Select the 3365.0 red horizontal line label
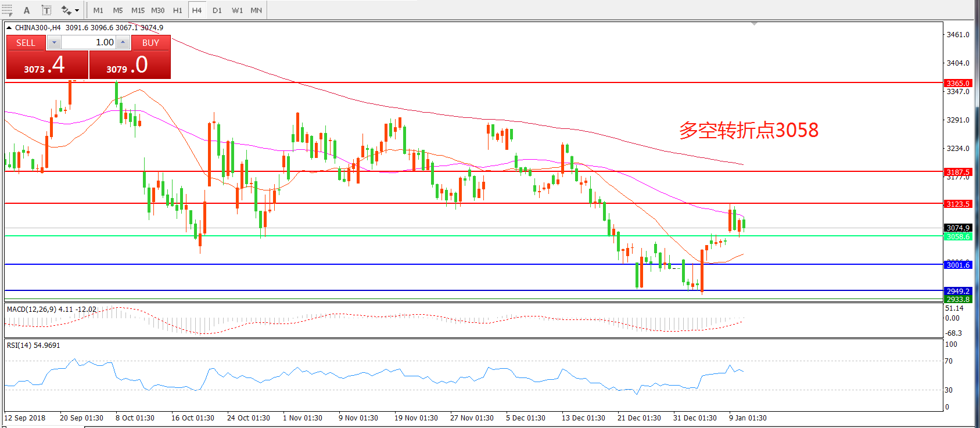Viewport: 980px width, 428px height. click(957, 83)
